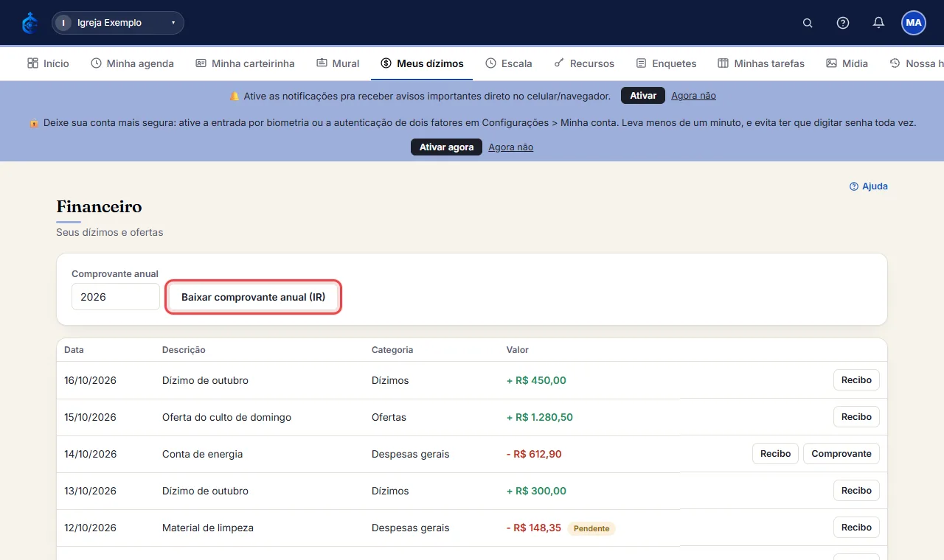944x560 pixels.
Task: Open the notifications bell icon
Action: [x=878, y=23]
